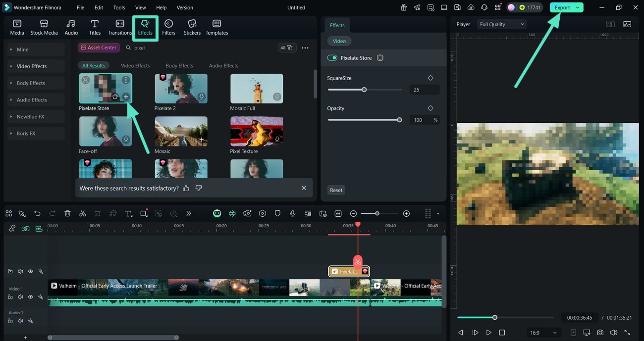Click the thumbs down feedback icon
Image resolution: width=644 pixels, height=341 pixels.
tap(199, 188)
